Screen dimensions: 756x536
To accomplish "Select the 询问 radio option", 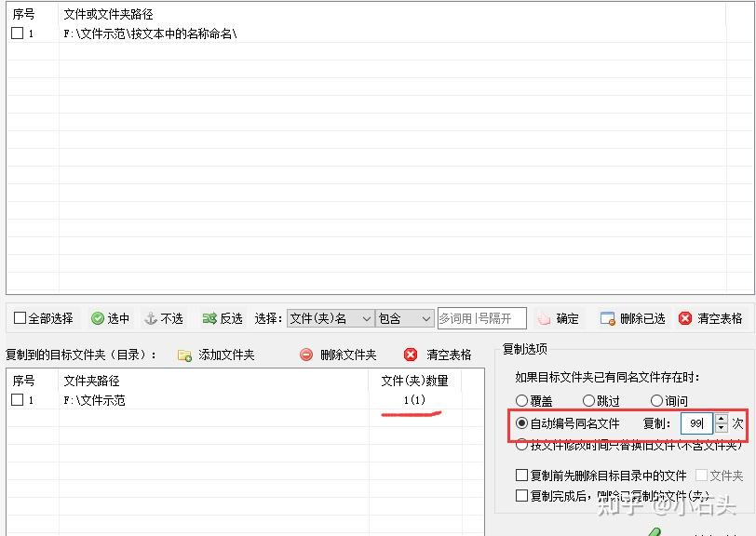I will [656, 400].
